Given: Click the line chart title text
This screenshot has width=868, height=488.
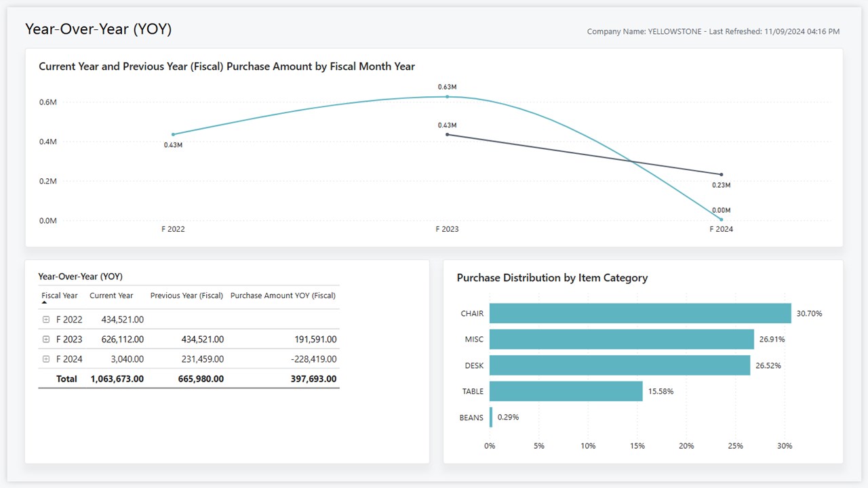Looking at the screenshot, I should coord(226,66).
